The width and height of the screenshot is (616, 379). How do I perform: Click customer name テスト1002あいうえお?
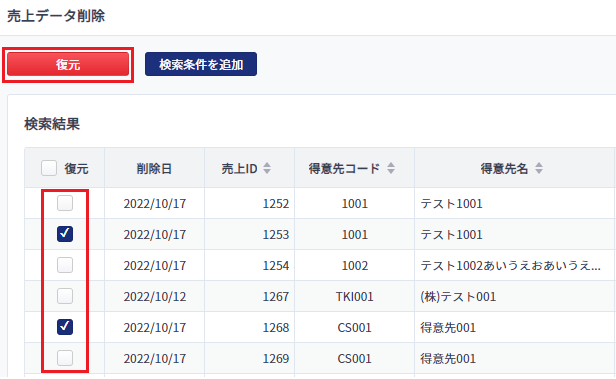(x=510, y=265)
